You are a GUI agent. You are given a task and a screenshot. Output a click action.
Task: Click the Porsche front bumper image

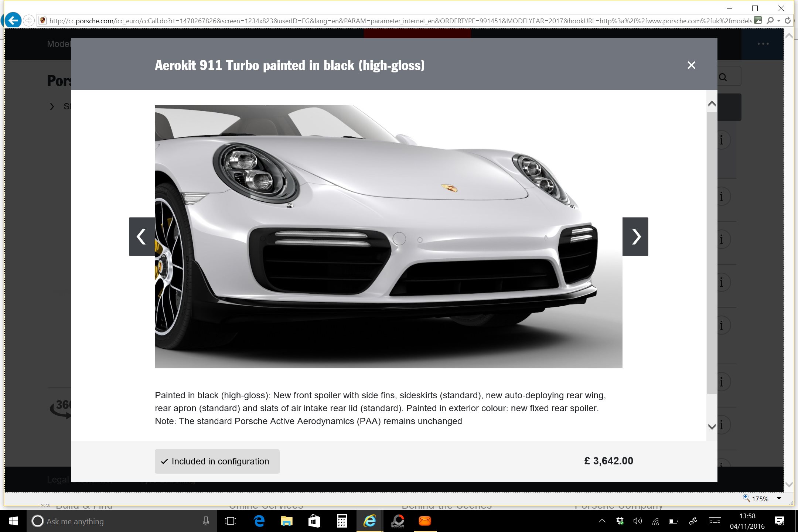coord(389,236)
